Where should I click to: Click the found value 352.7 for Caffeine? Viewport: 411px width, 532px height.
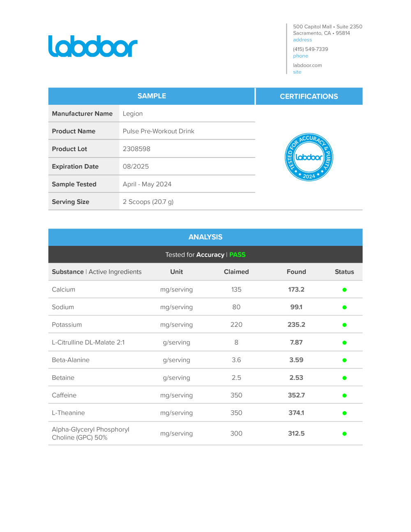(x=296, y=396)
